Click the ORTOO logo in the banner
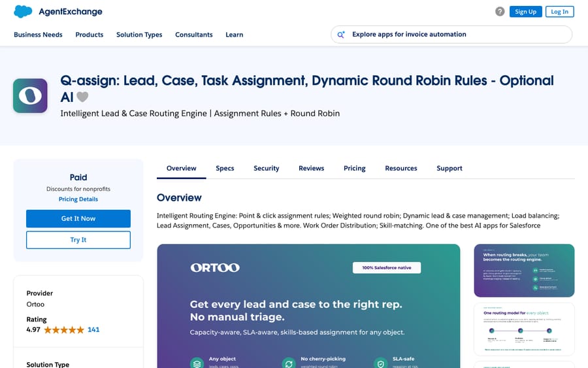588x368 pixels. pyautogui.click(x=215, y=268)
